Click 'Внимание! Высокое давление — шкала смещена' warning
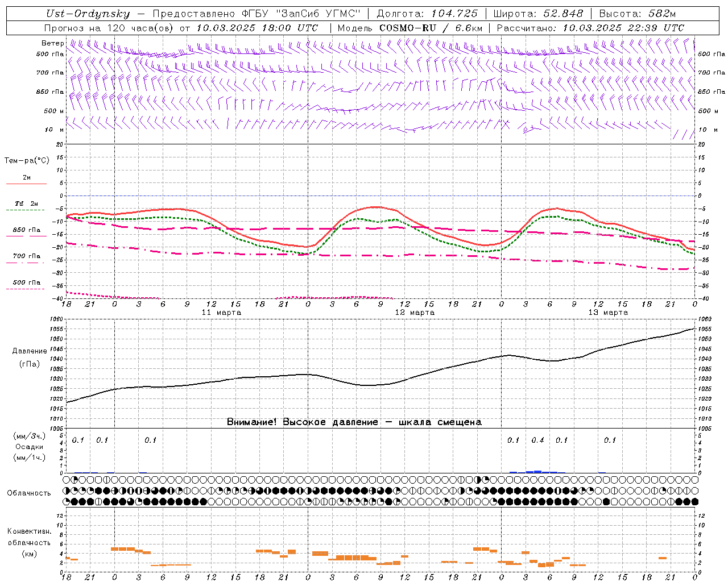 click(354, 422)
